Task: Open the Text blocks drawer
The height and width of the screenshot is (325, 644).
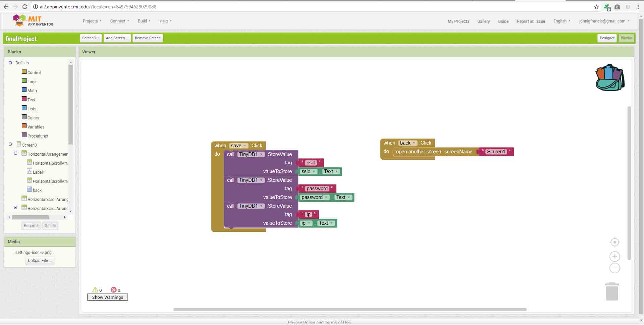Action: coord(31,100)
